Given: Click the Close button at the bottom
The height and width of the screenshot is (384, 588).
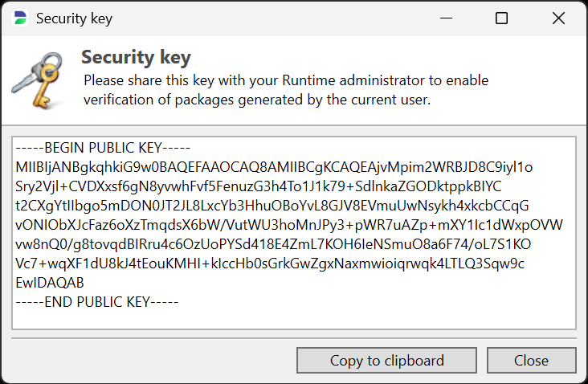Looking at the screenshot, I should point(531,361).
